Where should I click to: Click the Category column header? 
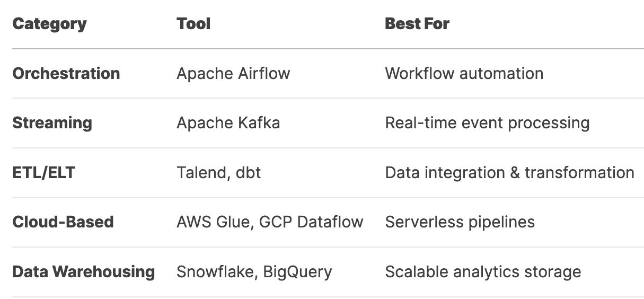49,24
